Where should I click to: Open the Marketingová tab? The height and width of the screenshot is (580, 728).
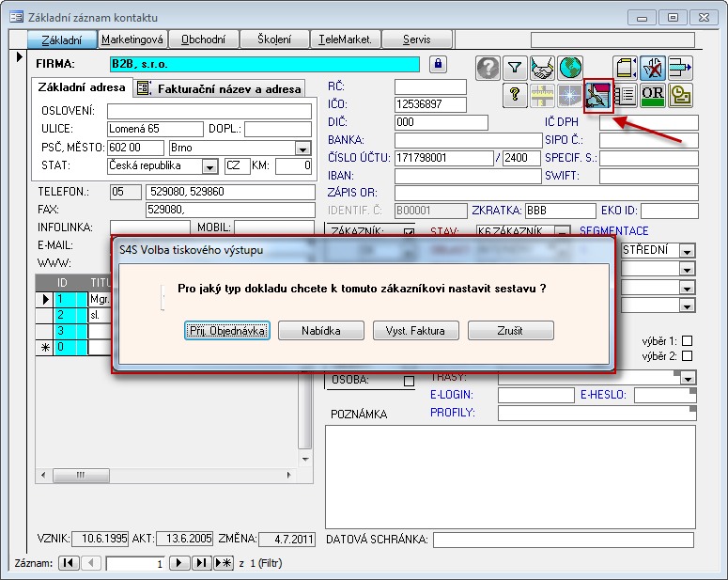(132, 39)
